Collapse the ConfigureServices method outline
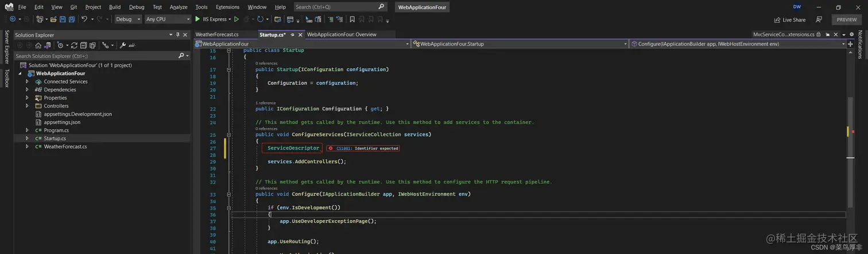This screenshot has width=868, height=254. [x=229, y=135]
